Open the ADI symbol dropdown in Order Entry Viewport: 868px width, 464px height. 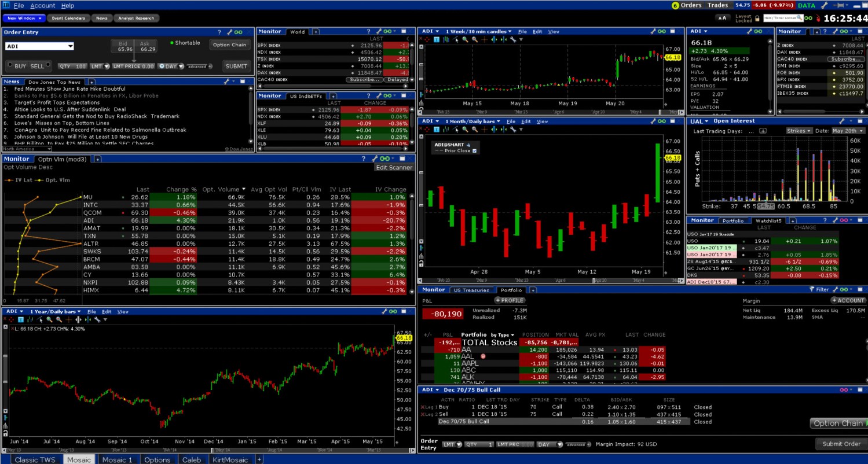[39, 47]
